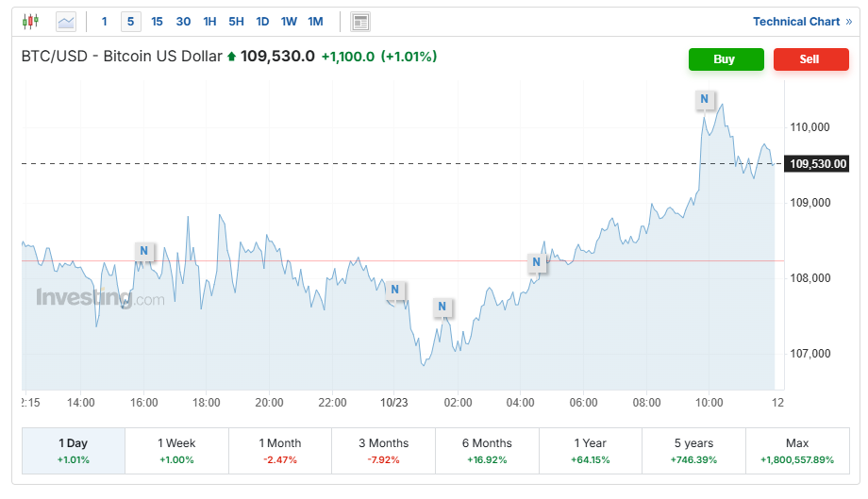Image resolution: width=868 pixels, height=499 pixels.
Task: Click the news marker just after 10/23
Action: 395,290
